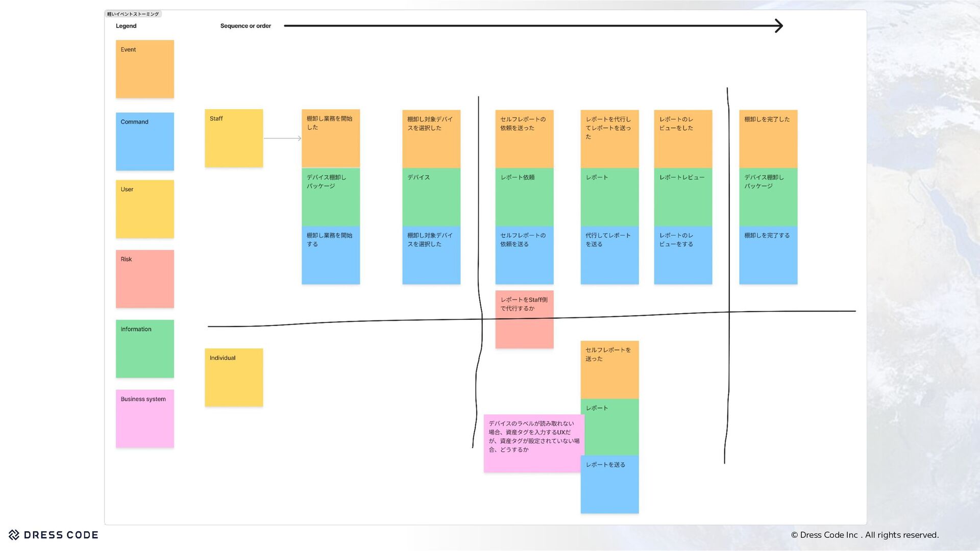Select the blue 棚卸しを完了する command note
The image size is (980, 551).
(768, 255)
